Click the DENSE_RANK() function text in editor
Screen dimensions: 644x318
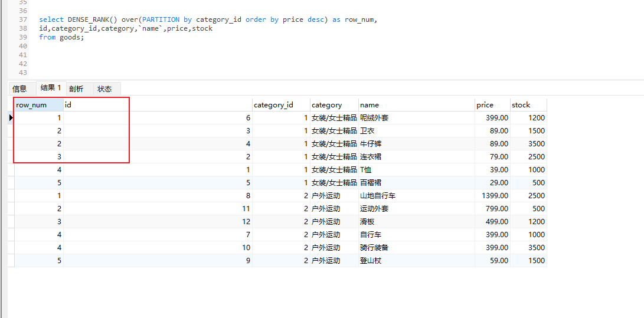[x=93, y=19]
